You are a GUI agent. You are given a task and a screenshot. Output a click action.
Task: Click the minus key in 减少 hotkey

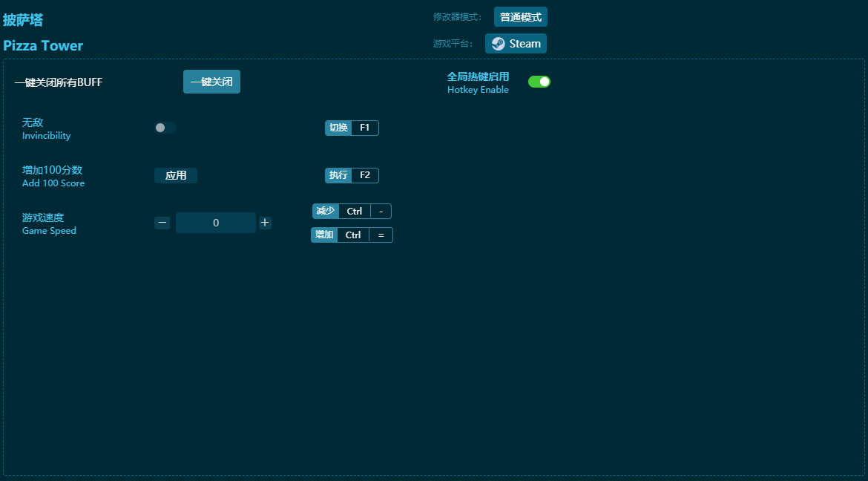click(x=381, y=212)
